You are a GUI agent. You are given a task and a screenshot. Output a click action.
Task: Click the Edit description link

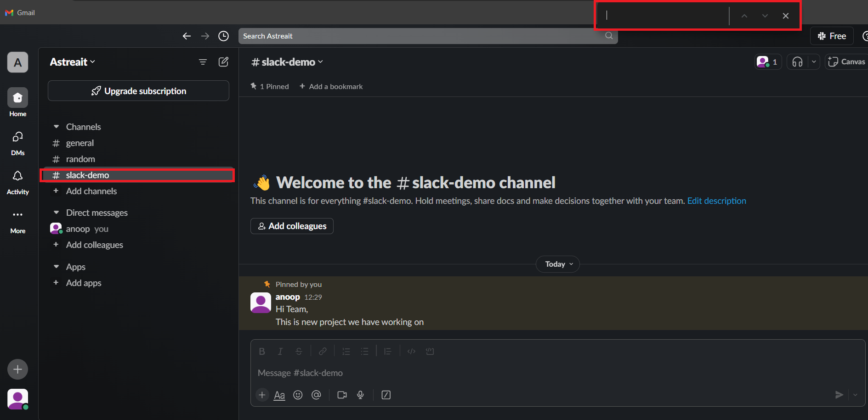click(716, 201)
